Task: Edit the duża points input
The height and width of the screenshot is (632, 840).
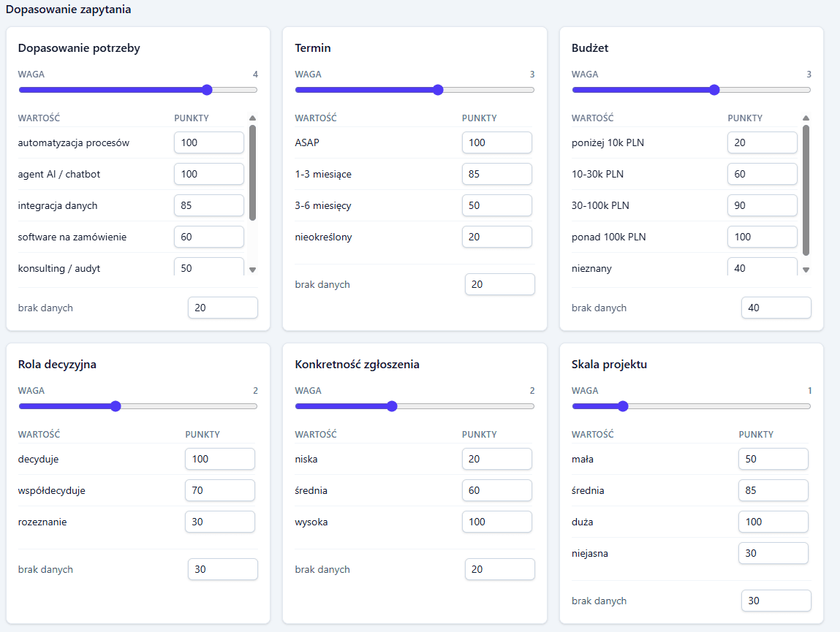Action: [x=773, y=522]
